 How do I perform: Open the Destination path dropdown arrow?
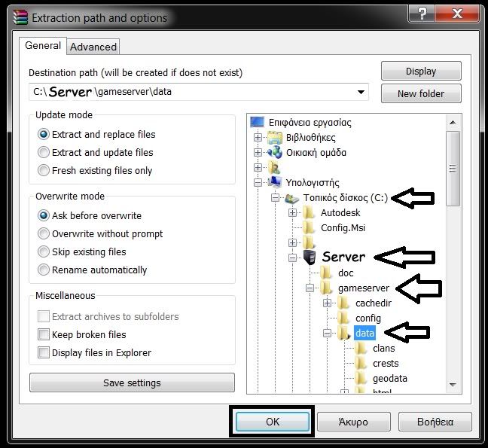tap(360, 92)
